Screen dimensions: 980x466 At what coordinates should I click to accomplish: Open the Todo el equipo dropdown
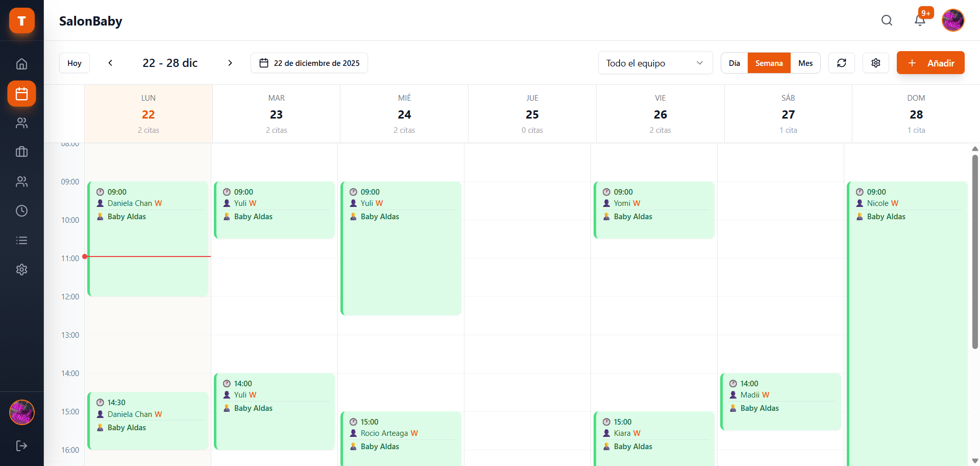655,63
